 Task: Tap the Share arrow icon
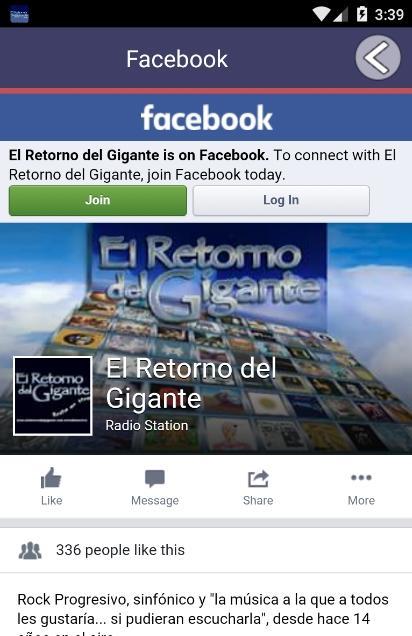[258, 478]
